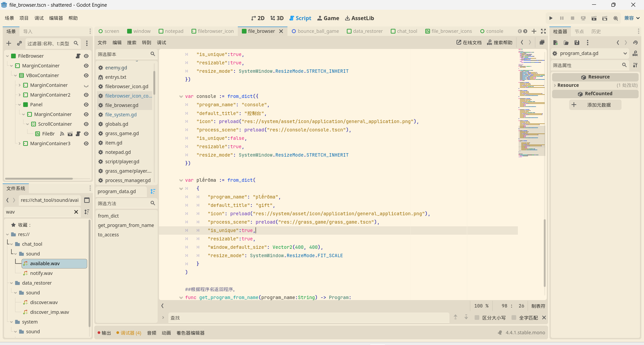
Task: Switch to the bounce_ball_game scene tab
Action: pos(315,31)
